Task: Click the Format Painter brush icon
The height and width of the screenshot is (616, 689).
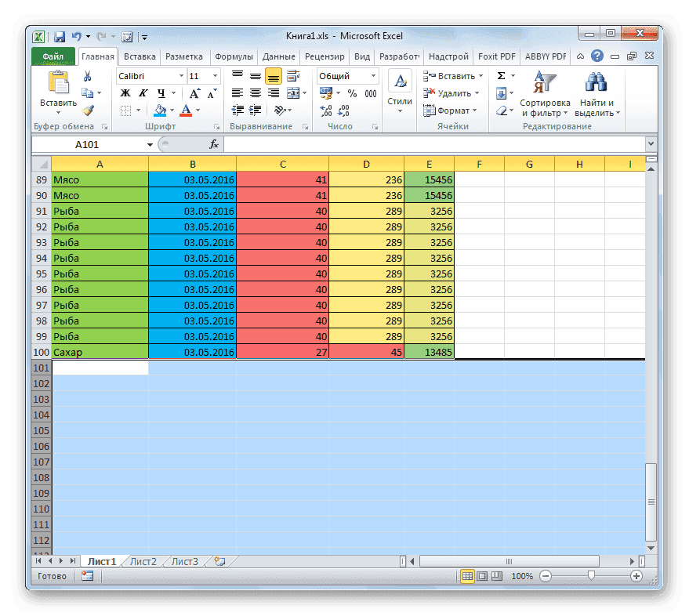Action: [x=89, y=108]
